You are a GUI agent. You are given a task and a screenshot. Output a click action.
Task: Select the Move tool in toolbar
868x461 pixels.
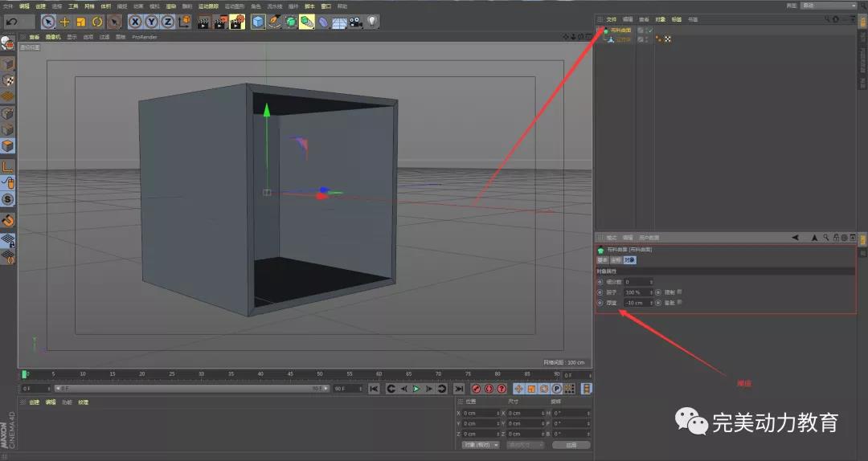(64, 22)
